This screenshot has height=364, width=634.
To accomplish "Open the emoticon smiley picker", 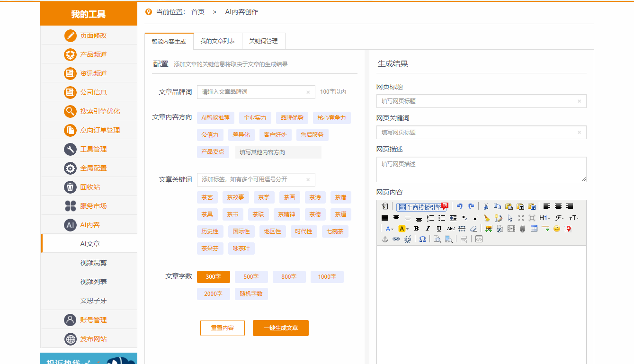I will pos(557,229).
